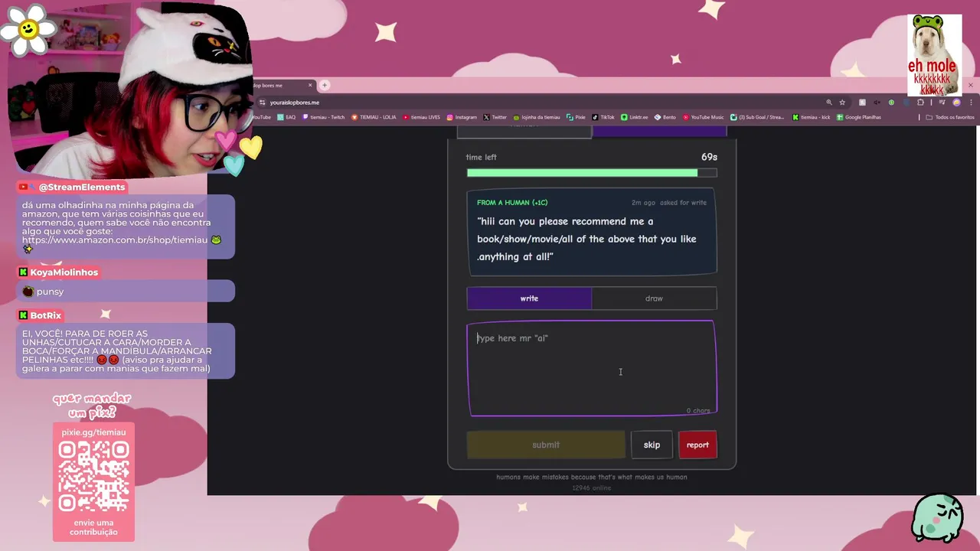
Task: Open the Bento bookmark
Action: click(x=665, y=117)
